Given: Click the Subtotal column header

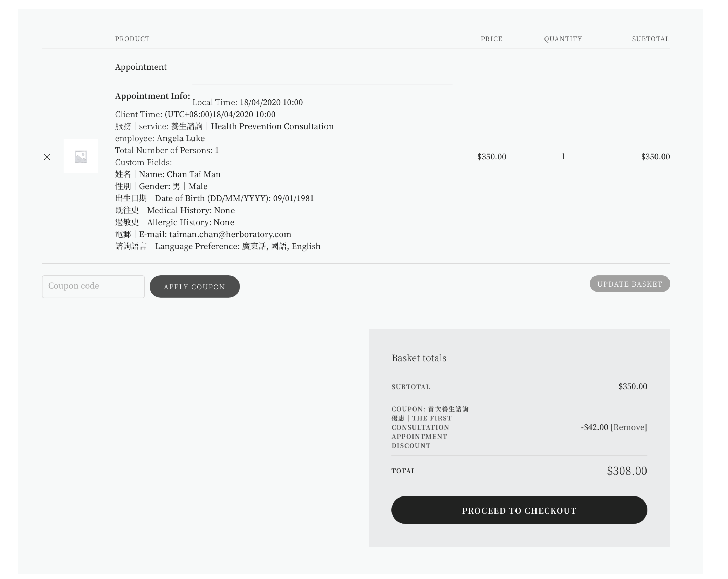Looking at the screenshot, I should click(651, 39).
